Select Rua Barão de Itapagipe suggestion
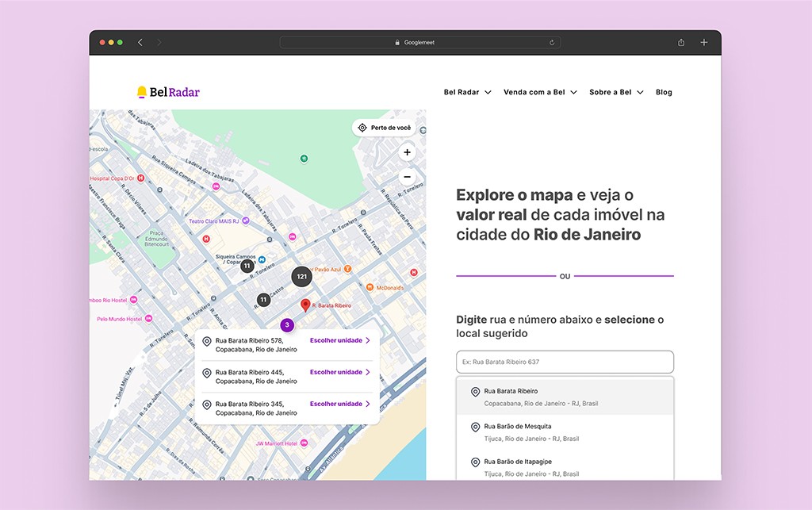The height and width of the screenshot is (510, 812). point(565,467)
